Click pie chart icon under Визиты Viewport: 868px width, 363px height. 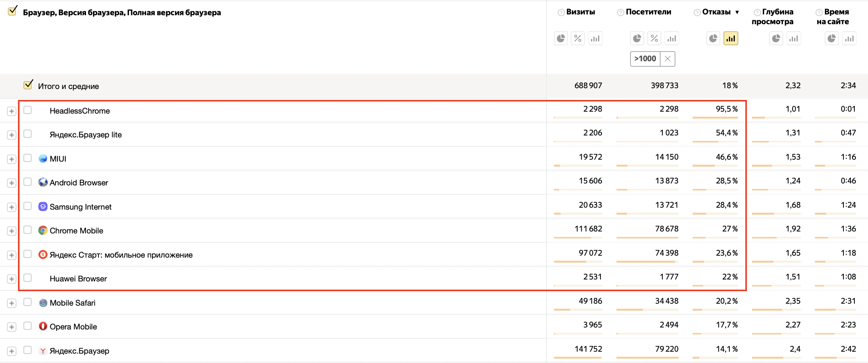(x=561, y=38)
